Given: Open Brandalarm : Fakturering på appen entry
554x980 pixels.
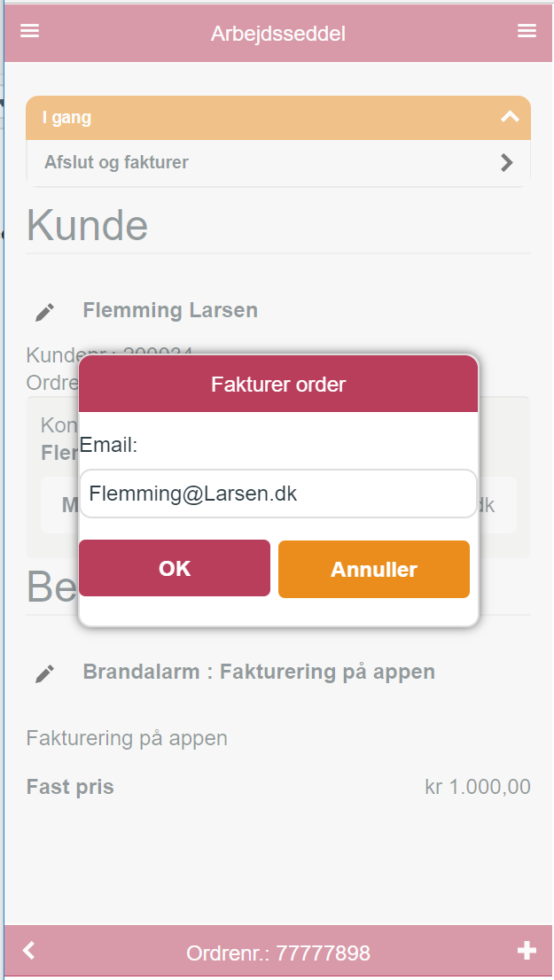Looking at the screenshot, I should point(259,672).
